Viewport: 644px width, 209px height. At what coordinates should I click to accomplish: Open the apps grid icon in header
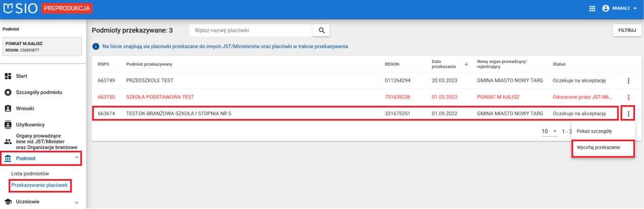(592, 9)
